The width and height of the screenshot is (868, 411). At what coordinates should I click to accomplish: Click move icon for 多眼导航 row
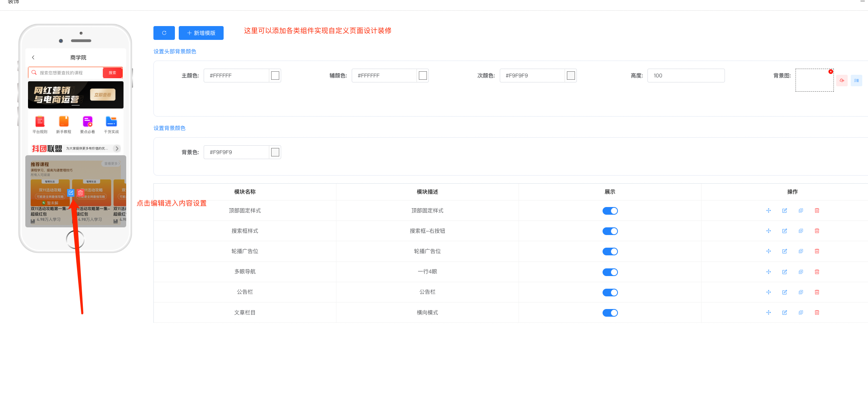pos(769,272)
